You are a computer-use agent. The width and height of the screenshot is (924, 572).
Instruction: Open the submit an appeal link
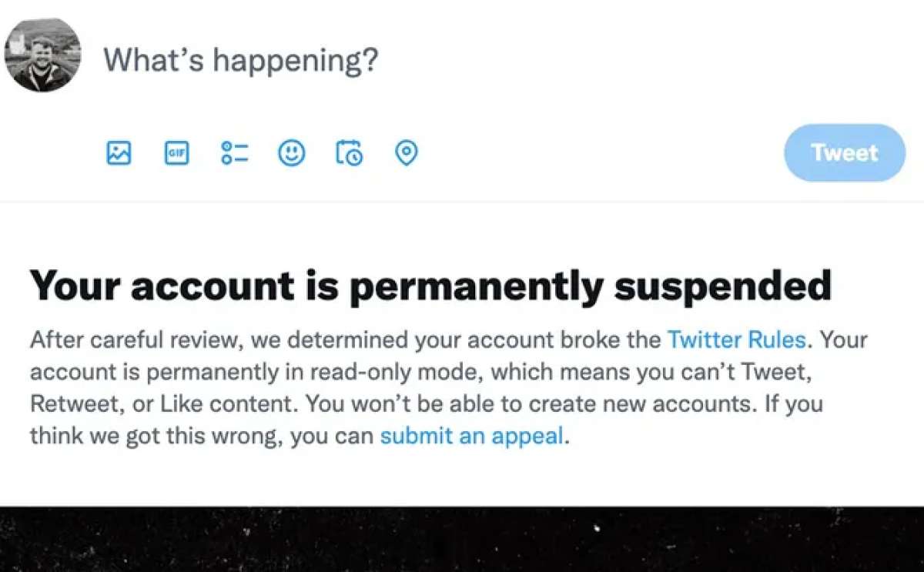[x=472, y=436]
